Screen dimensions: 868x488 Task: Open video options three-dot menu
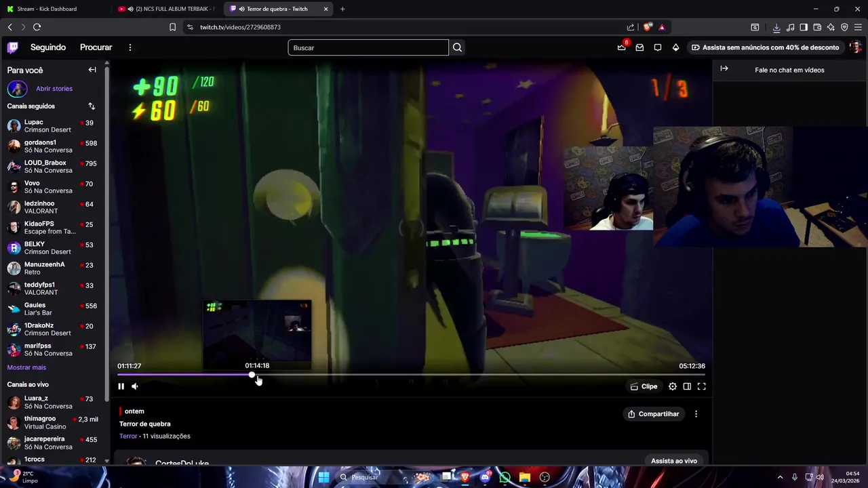click(696, 414)
